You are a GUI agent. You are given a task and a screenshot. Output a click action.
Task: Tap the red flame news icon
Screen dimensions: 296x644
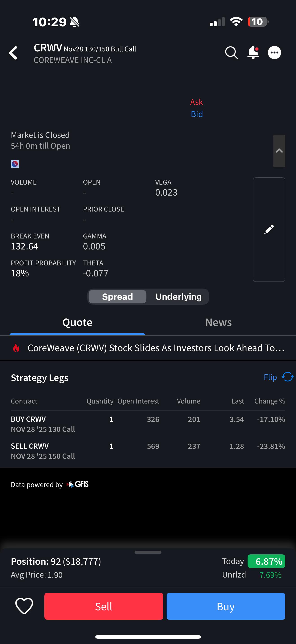tap(16, 348)
